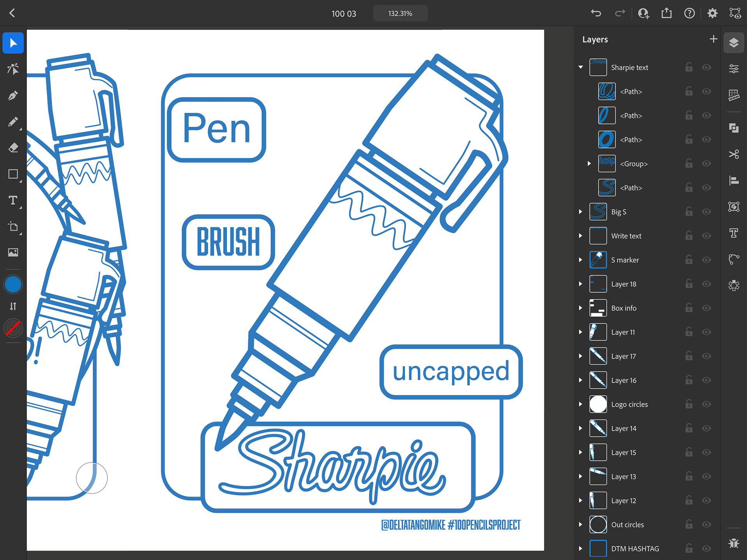
Task: Open the Share and export menu
Action: click(x=666, y=13)
